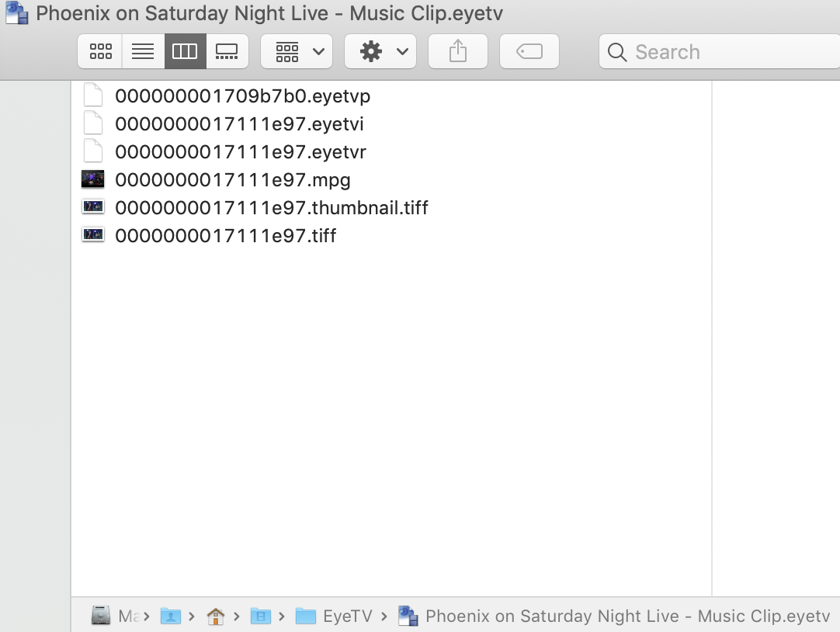The image size is (840, 632).
Task: Select column view button
Action: [185, 51]
